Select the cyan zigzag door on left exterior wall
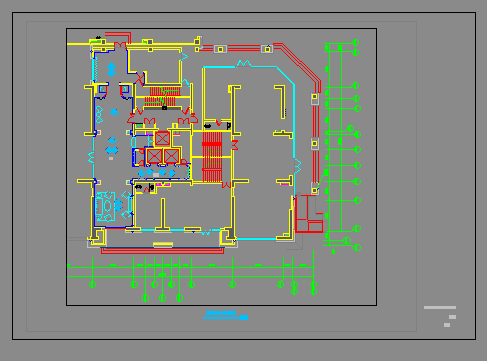Image resolution: width=487 pixels, height=361 pixels. [91, 157]
